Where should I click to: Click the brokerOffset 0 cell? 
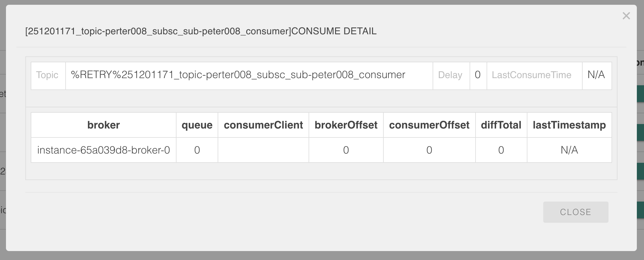click(346, 150)
